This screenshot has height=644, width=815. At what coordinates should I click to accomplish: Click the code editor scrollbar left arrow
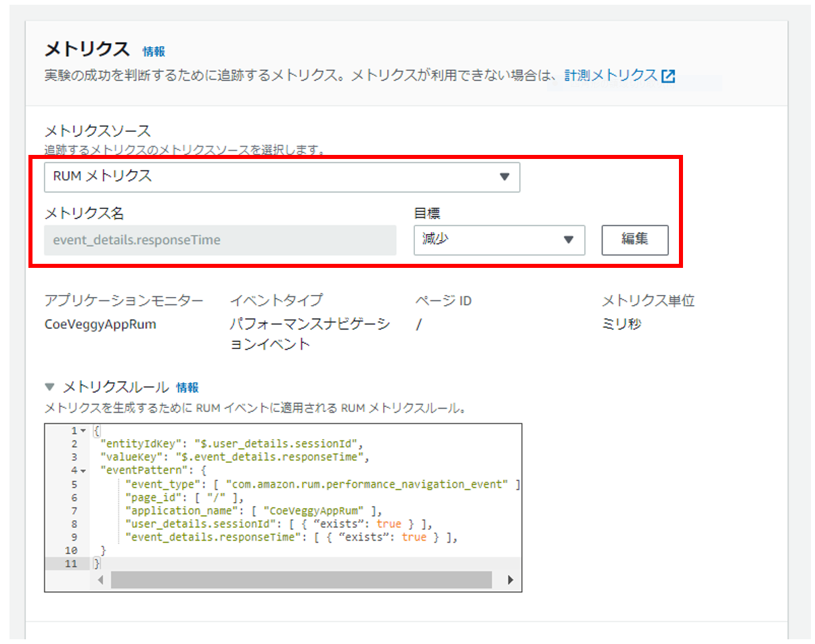coord(100,580)
